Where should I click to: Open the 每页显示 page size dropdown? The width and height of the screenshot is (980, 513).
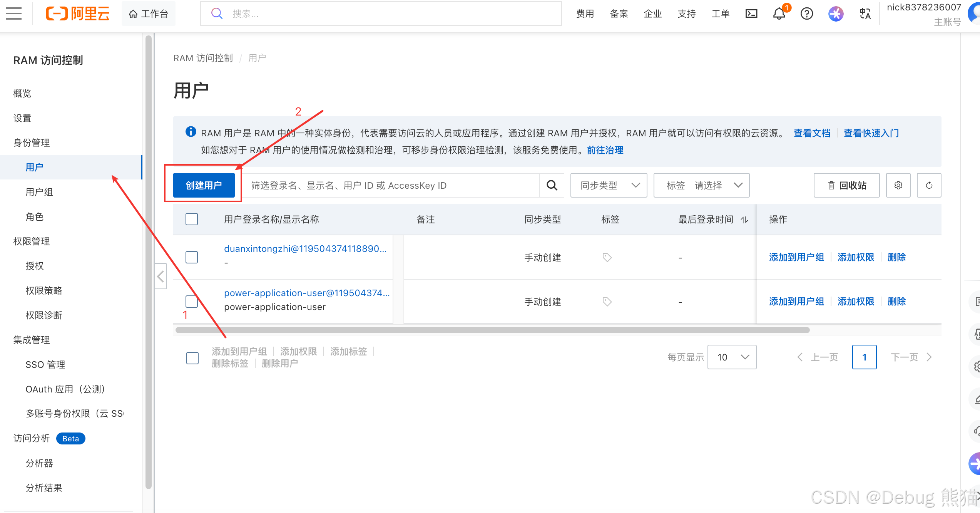731,357
